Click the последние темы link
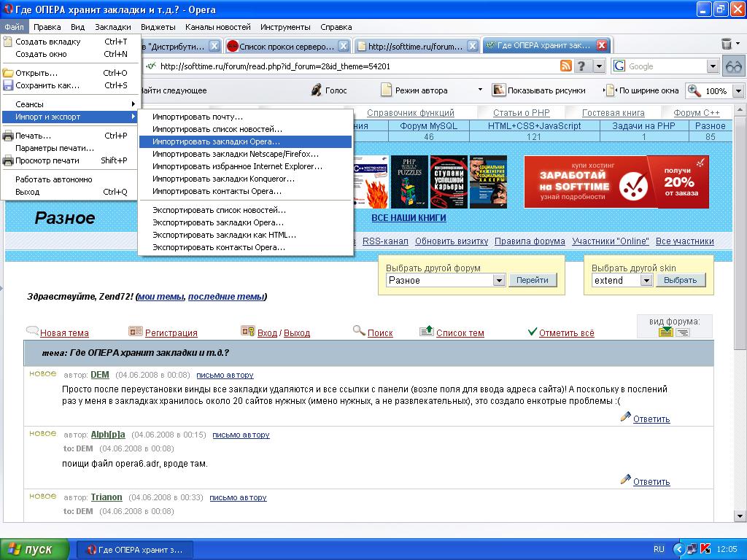Screen dimensions: 747x560 (x=226, y=297)
